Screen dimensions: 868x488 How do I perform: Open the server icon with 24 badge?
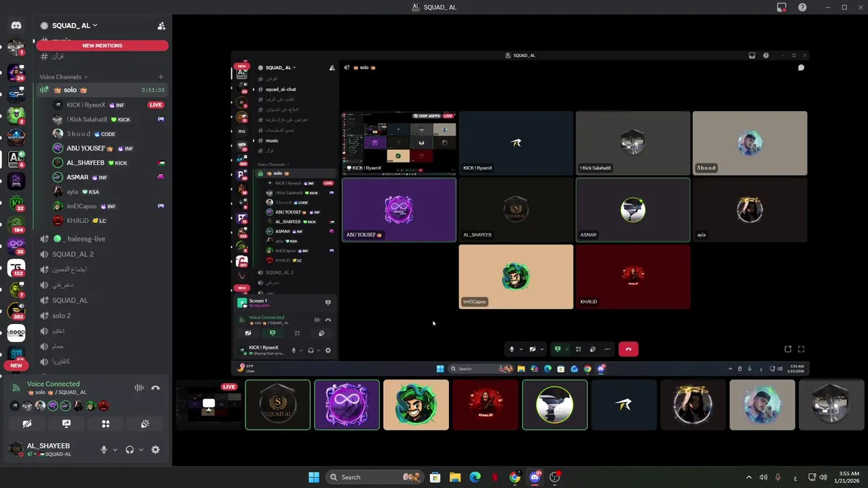(x=16, y=71)
